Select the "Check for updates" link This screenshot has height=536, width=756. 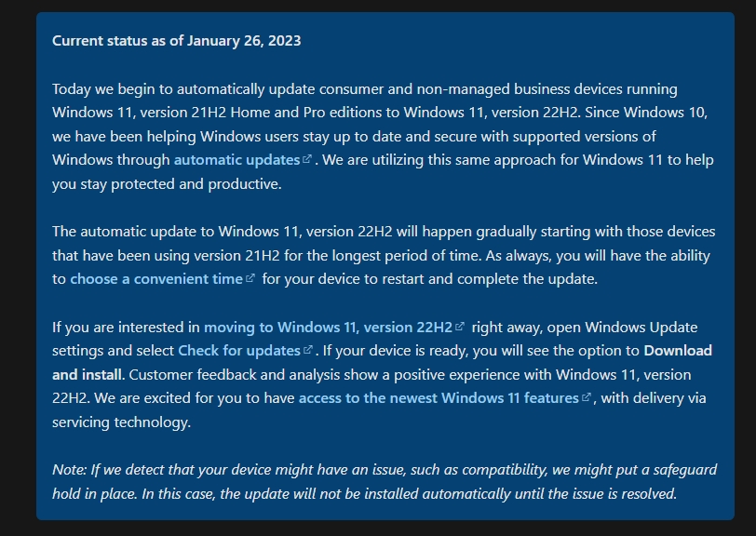click(239, 351)
